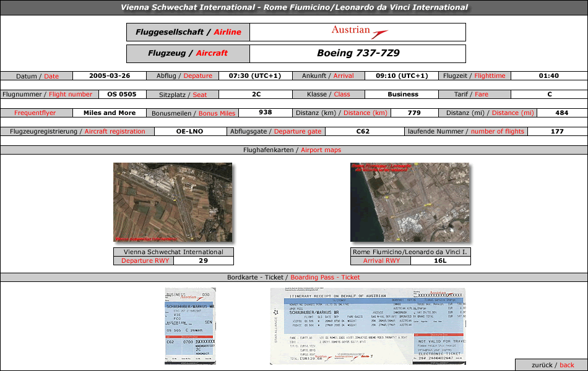Click the Klasse / Class label
This screenshot has height=371, width=588.
[328, 95]
